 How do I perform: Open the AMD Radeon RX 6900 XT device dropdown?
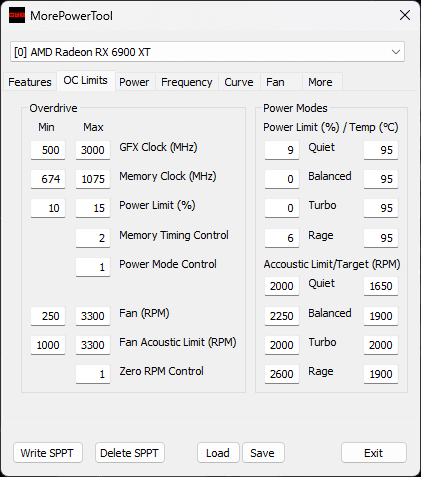(207, 52)
